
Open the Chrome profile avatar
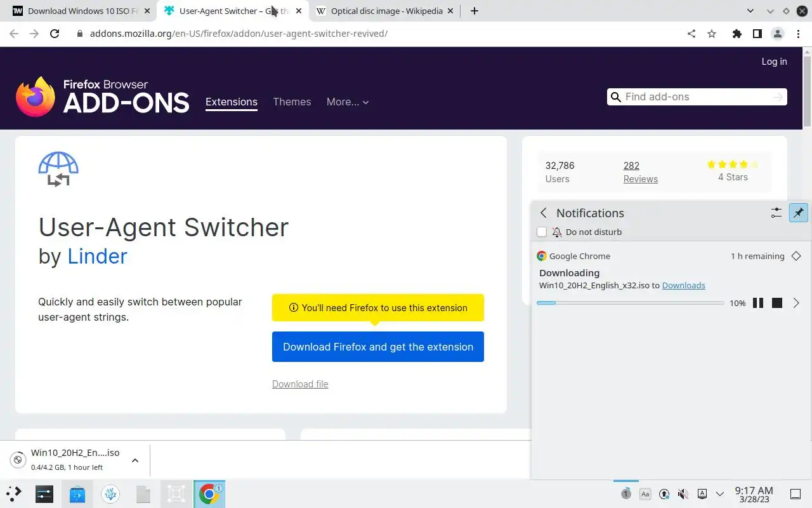[778, 34]
